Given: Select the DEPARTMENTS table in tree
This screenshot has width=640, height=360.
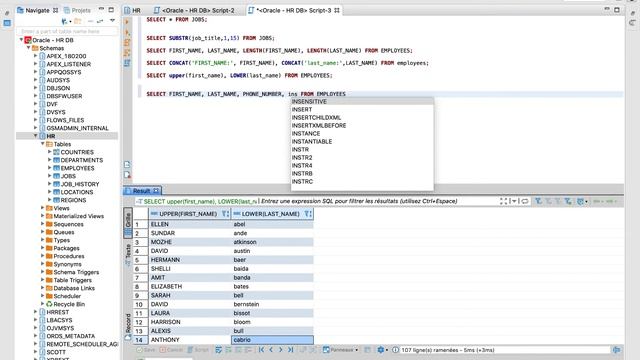Looking at the screenshot, I should click(82, 160).
